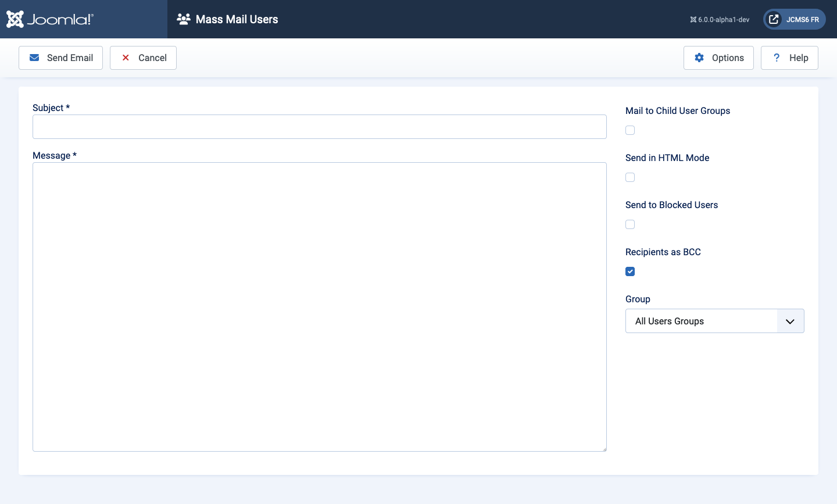Click the external link icon beside JCMS6 FR
The image size is (837, 504).
tap(774, 19)
